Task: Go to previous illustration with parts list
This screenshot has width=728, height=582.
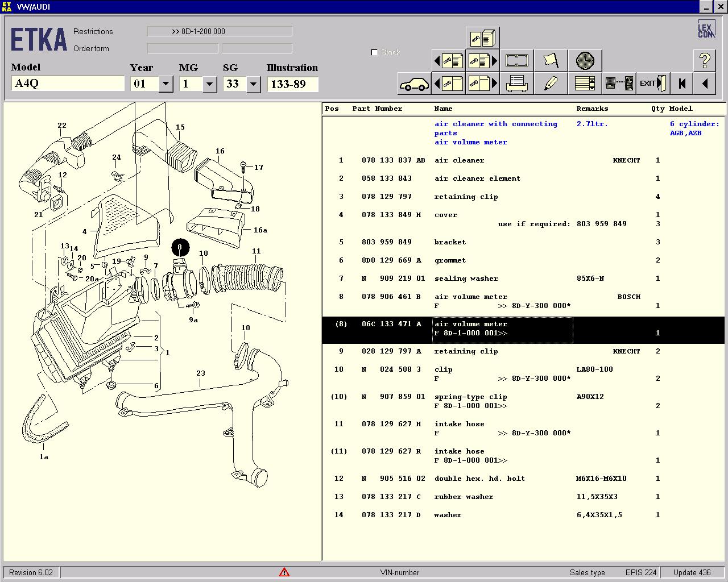Action: (449, 60)
